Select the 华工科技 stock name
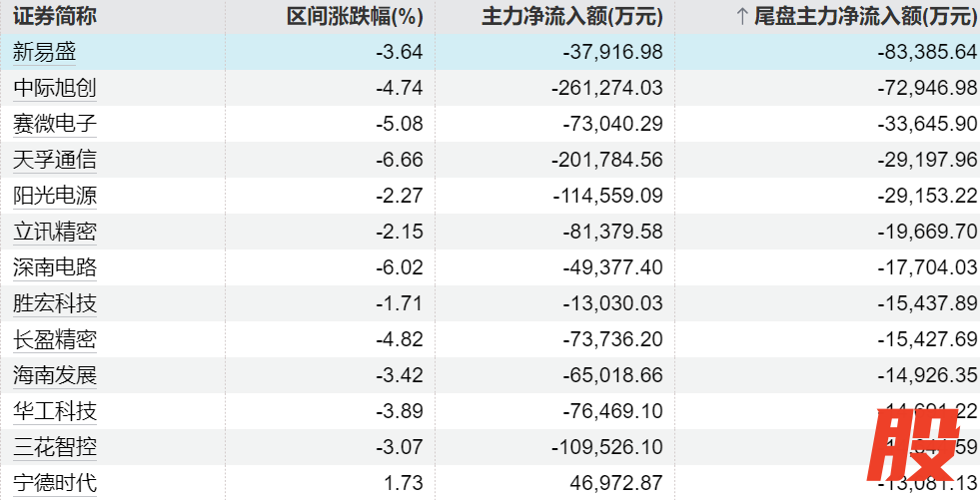980x500 pixels. (x=55, y=411)
